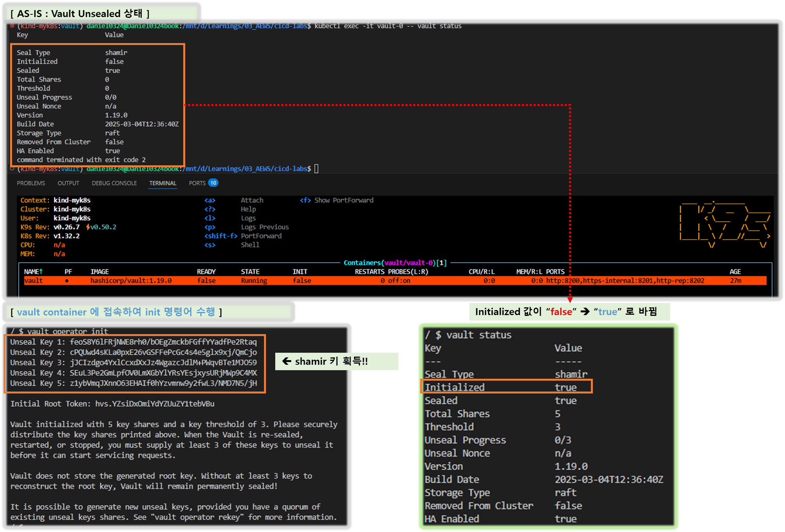Click the Storage Type raft row bottom status

[500, 492]
